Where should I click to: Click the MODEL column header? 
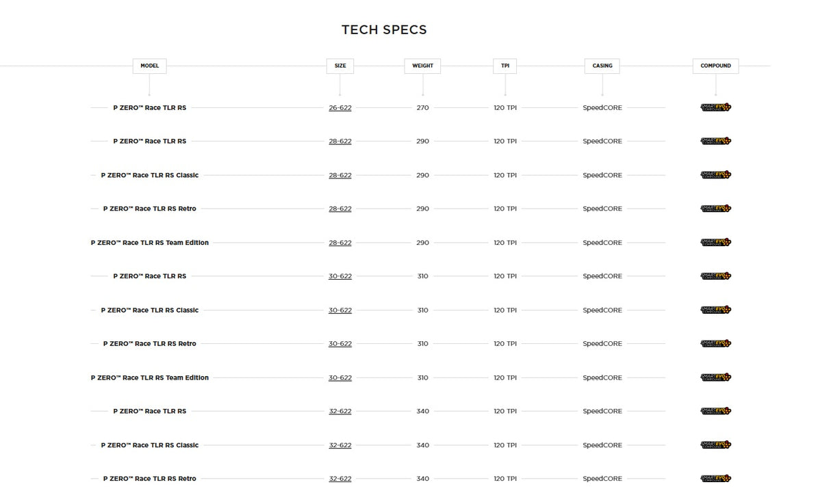(x=149, y=66)
